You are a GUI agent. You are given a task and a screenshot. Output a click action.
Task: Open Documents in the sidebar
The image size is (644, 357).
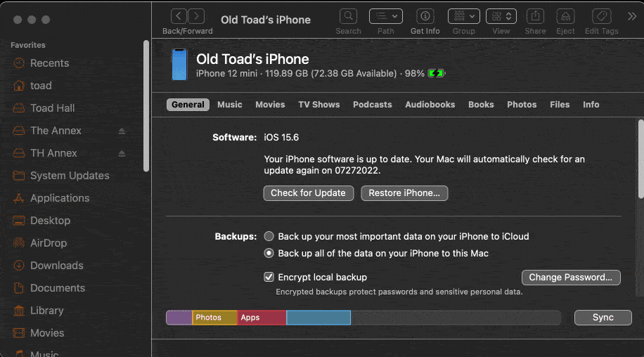pos(58,288)
